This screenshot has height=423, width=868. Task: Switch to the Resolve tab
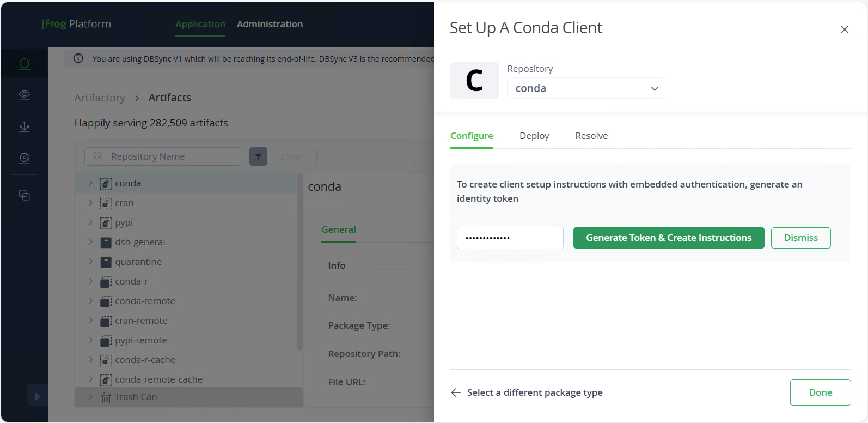(x=591, y=136)
